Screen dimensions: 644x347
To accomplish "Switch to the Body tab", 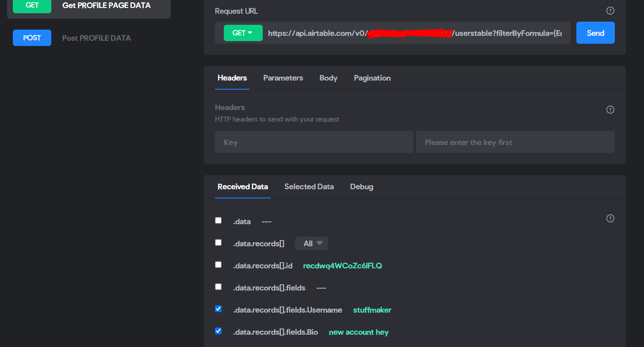I will (x=328, y=78).
